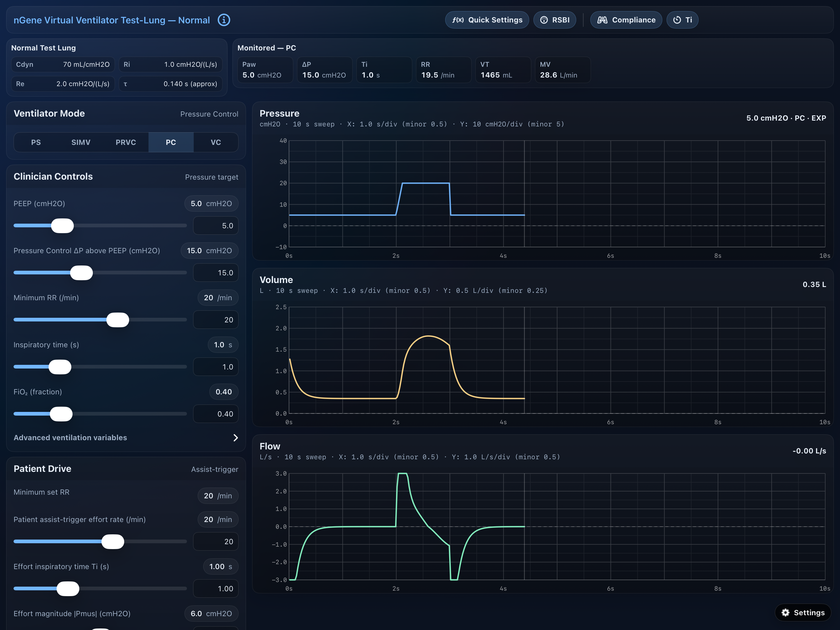Click the Flow waveform chart
This screenshot has width=840, height=630.
557,527
